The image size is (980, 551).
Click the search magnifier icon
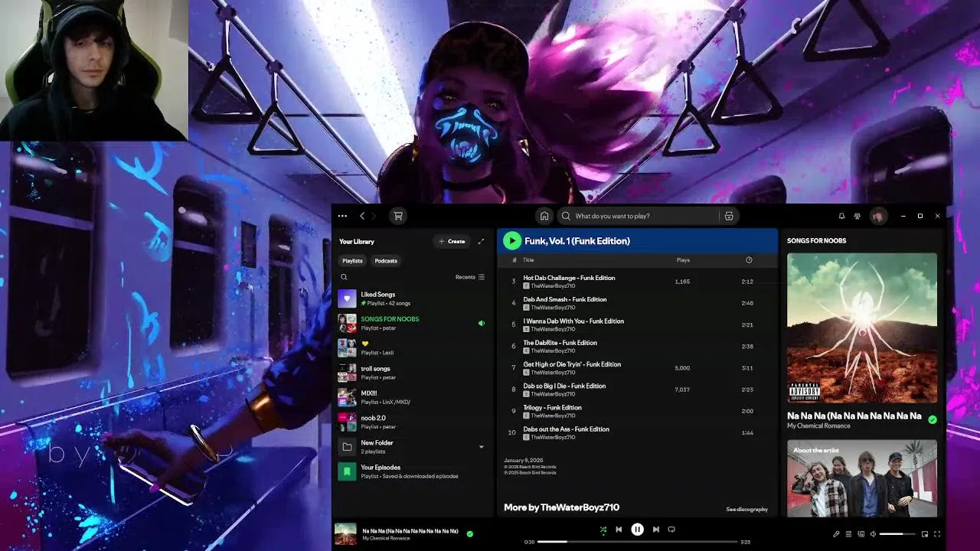pos(567,216)
